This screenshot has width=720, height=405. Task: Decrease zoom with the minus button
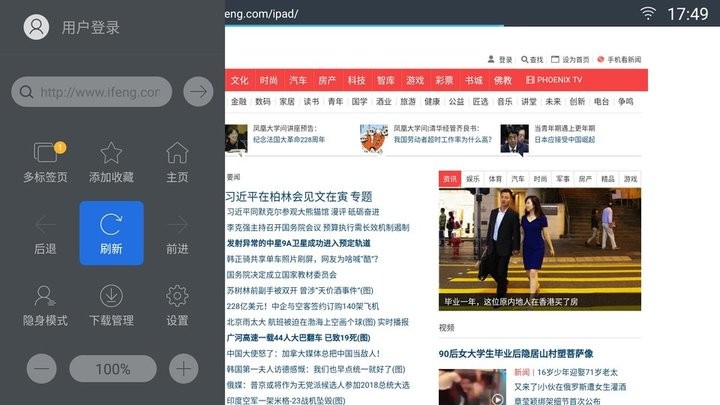[x=42, y=369]
